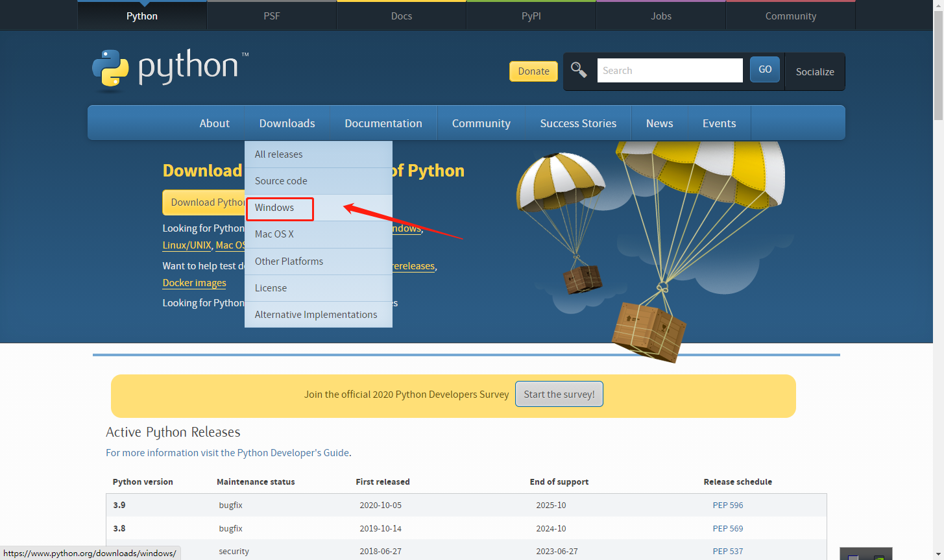Click the GO search button

pos(765,69)
